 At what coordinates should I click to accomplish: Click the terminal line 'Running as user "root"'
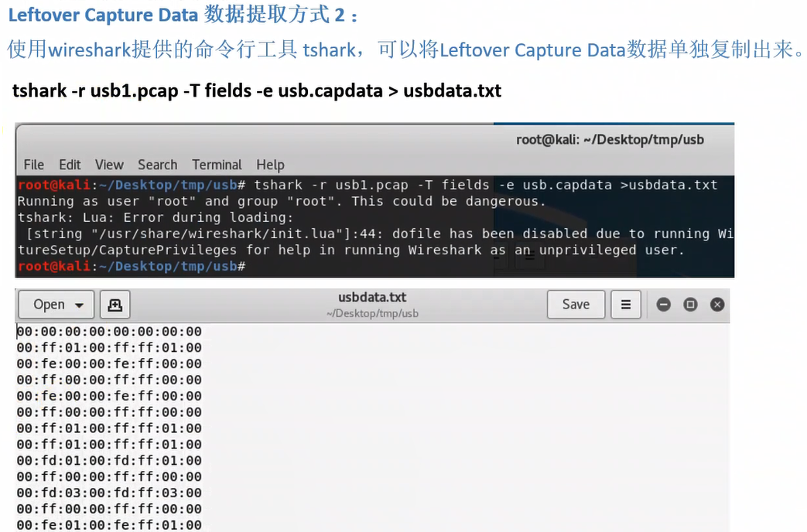click(282, 201)
